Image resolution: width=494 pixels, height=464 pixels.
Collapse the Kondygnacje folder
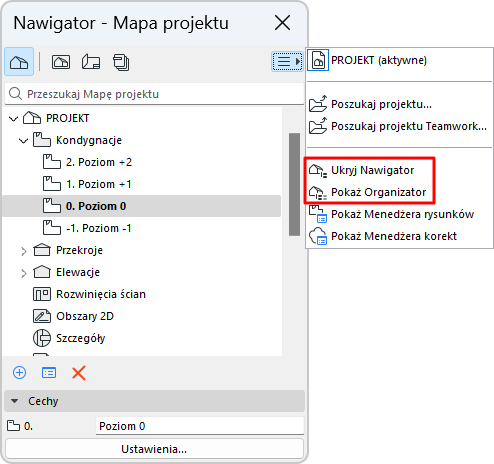tap(23, 141)
